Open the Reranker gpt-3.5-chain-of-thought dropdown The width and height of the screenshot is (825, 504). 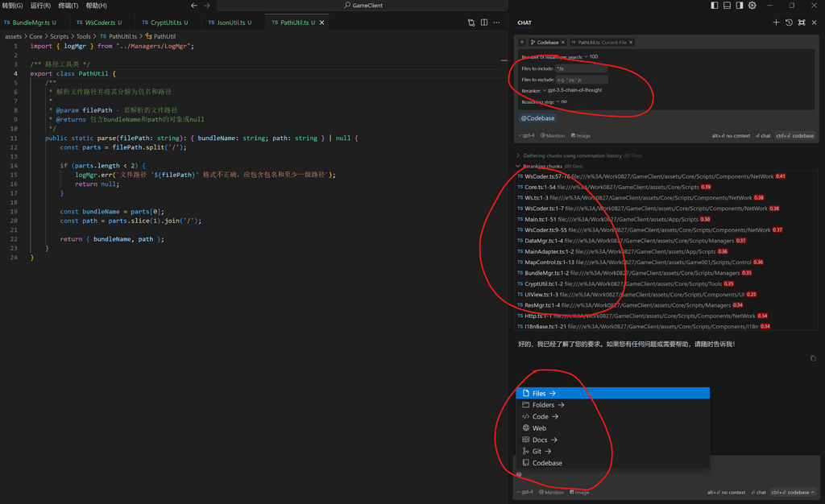574,90
